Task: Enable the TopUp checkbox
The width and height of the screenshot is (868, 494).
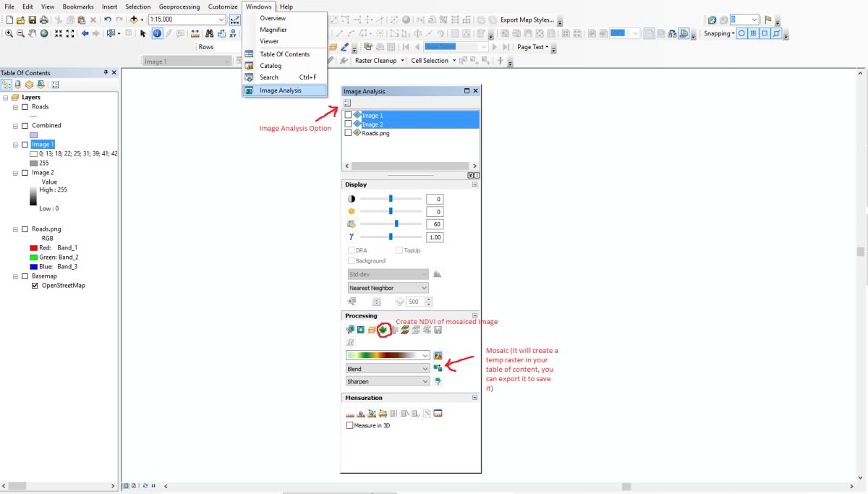Action: tap(399, 250)
